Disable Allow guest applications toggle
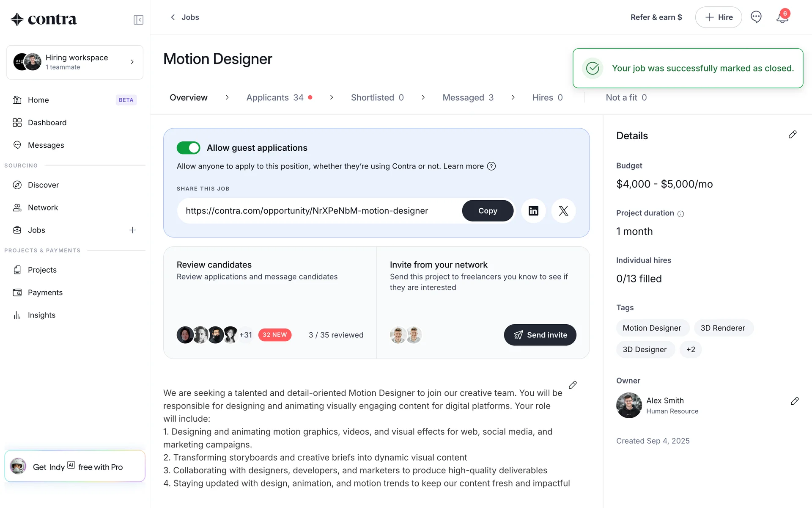 (188, 148)
